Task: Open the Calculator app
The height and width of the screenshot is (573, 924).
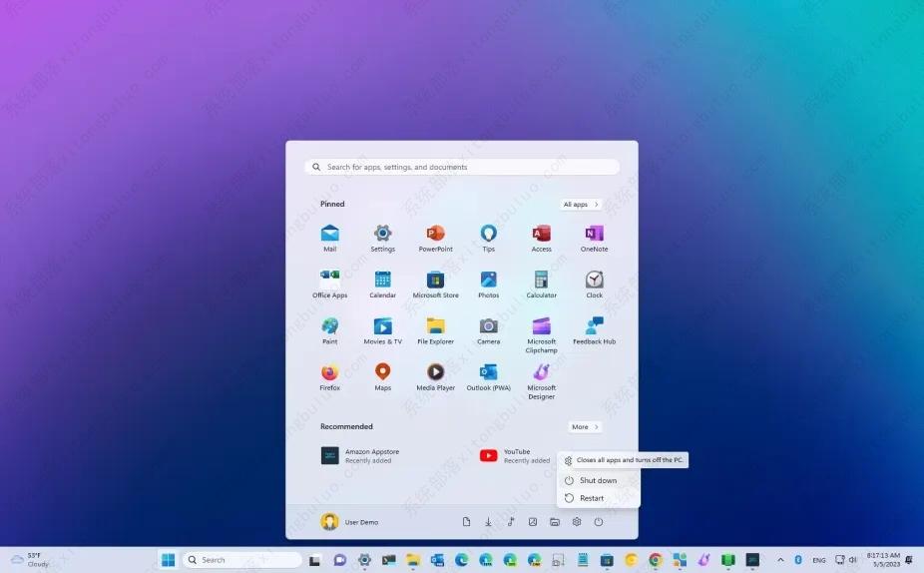Action: click(541, 285)
